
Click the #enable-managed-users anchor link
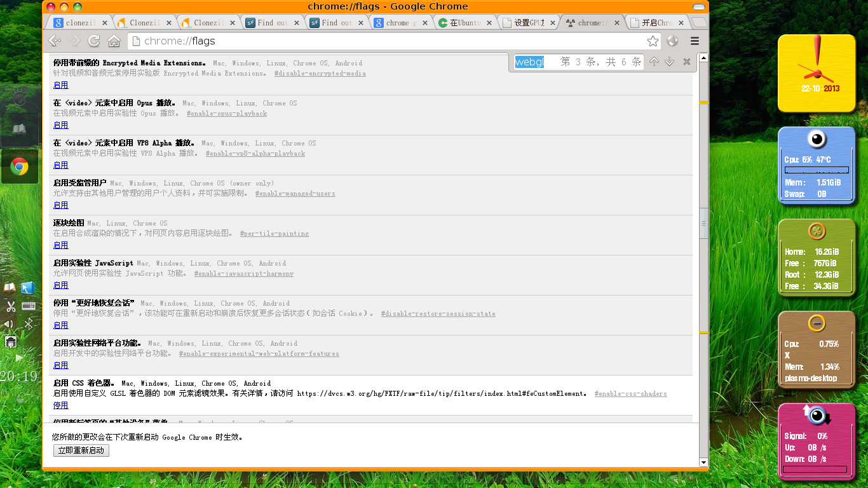tap(295, 194)
